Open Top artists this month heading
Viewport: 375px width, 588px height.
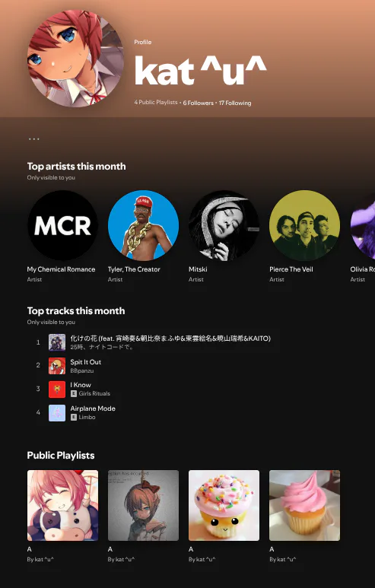pyautogui.click(x=77, y=166)
